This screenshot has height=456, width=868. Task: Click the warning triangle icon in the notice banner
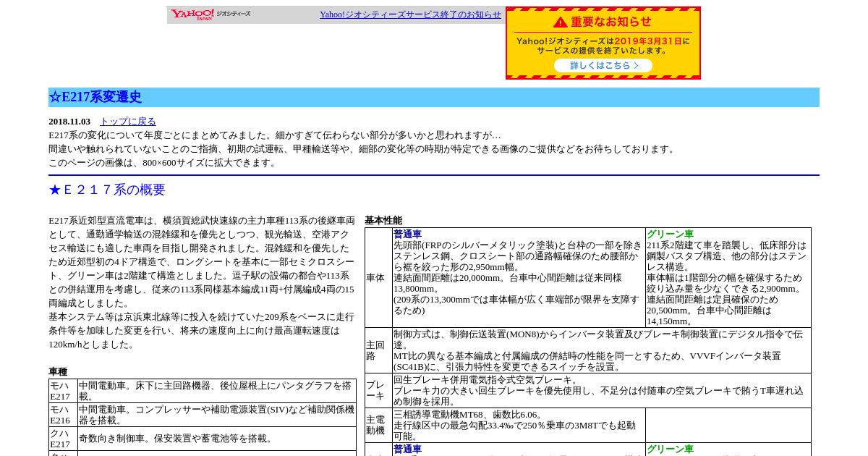(x=561, y=22)
